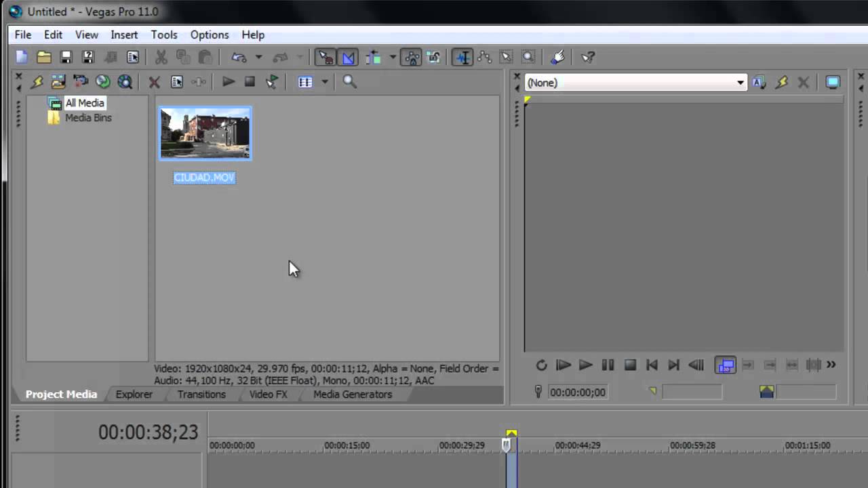Click the Interactive Tutorials hand icon
The height and width of the screenshot is (488, 868).
click(x=557, y=58)
